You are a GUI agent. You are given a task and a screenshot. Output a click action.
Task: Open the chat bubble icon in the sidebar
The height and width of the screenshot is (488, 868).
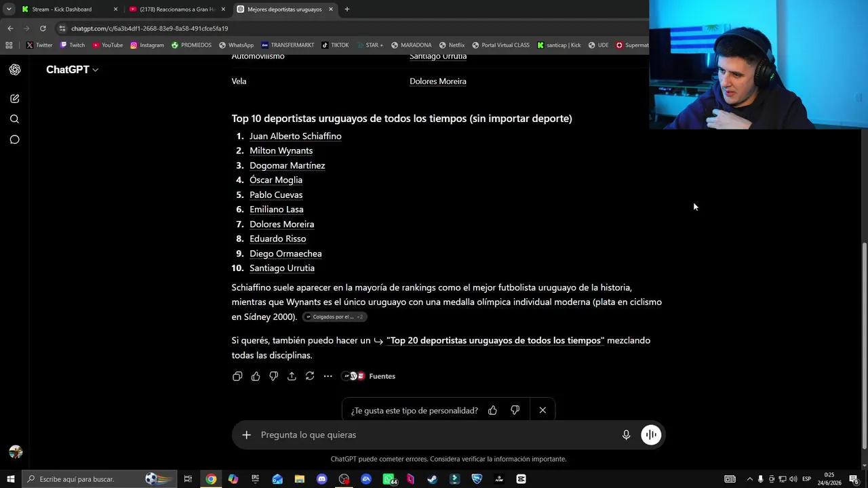15,140
